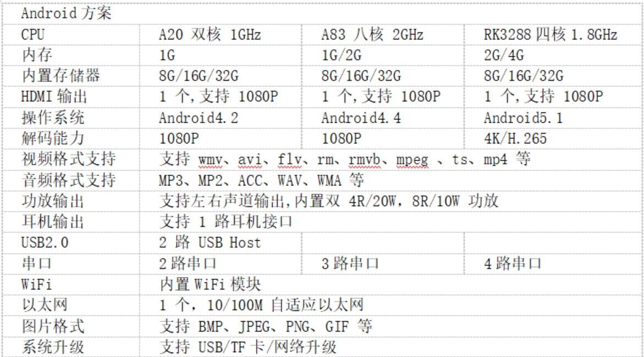Place cursor in "支持 USB/TF 卡/网络升级" cell
Viewport: 644px width, 357px height.
pos(247,347)
